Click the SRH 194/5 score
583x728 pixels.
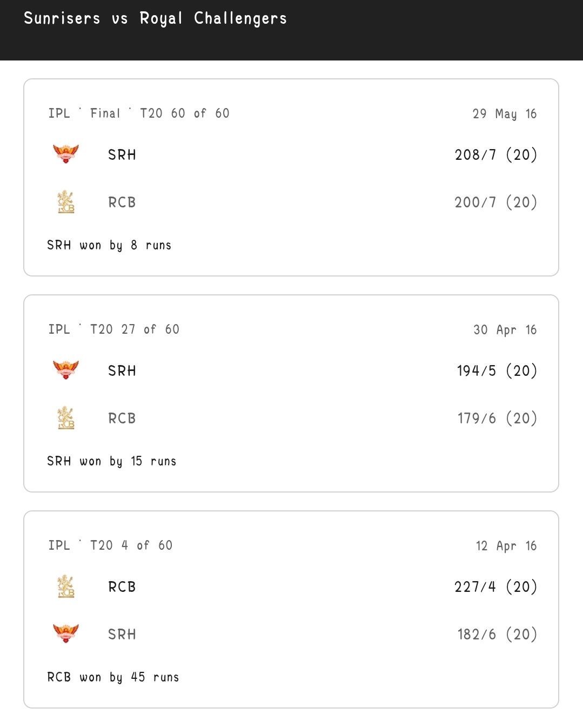(497, 371)
